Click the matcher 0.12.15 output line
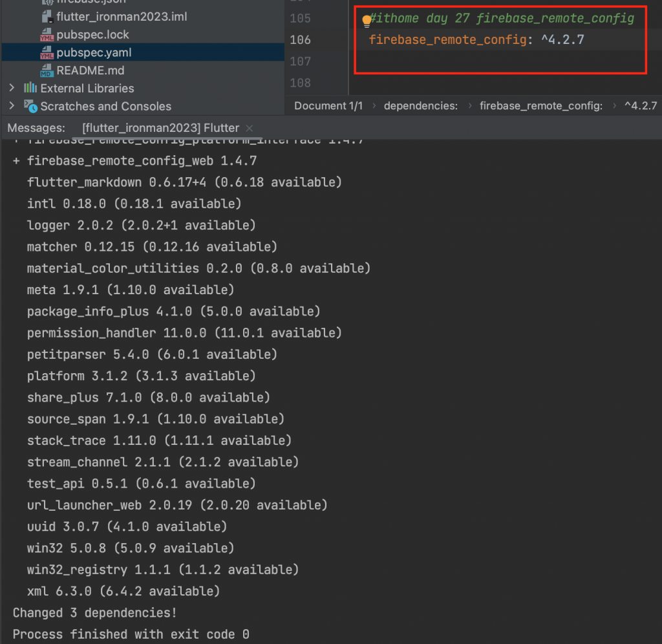The width and height of the screenshot is (662, 644). click(152, 246)
